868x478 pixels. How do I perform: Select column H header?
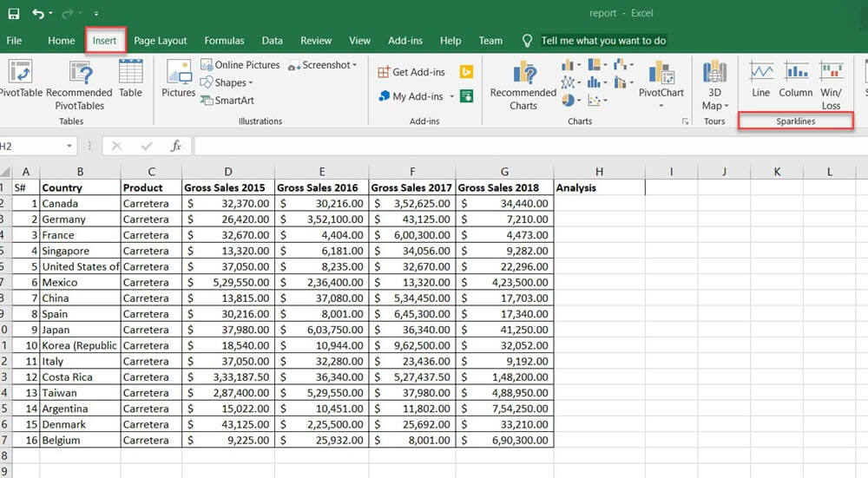pyautogui.click(x=599, y=172)
